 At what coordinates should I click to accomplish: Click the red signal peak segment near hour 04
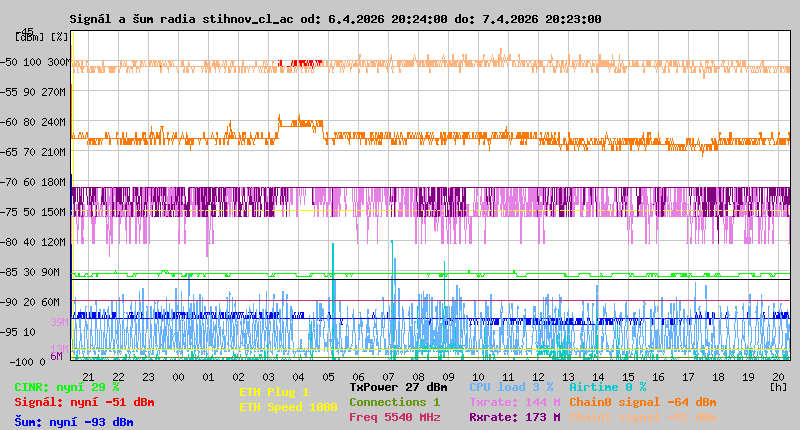pos(300,63)
